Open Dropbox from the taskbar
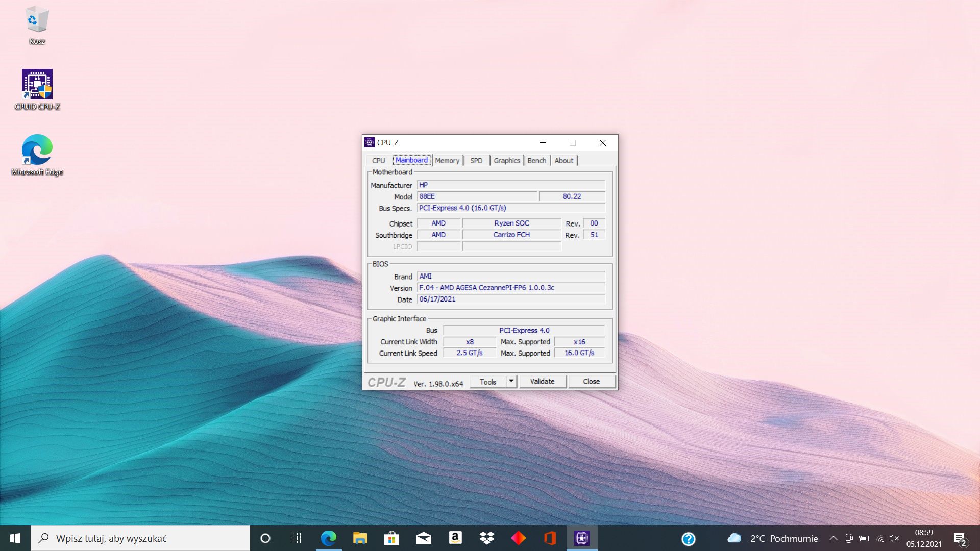Viewport: 980px width, 551px height. tap(486, 538)
